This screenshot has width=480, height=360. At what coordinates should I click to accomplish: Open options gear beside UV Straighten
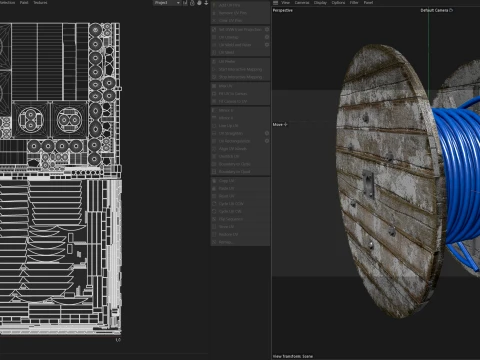click(267, 133)
